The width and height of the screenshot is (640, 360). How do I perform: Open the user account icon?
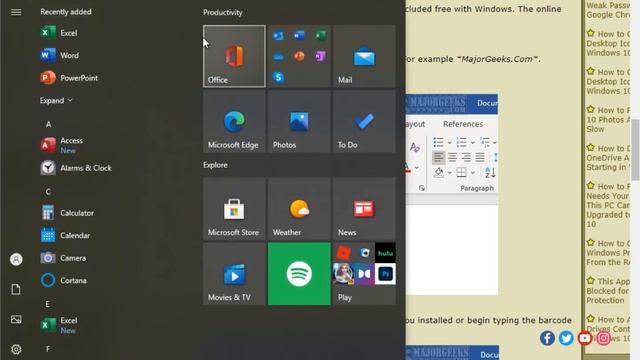point(16,260)
